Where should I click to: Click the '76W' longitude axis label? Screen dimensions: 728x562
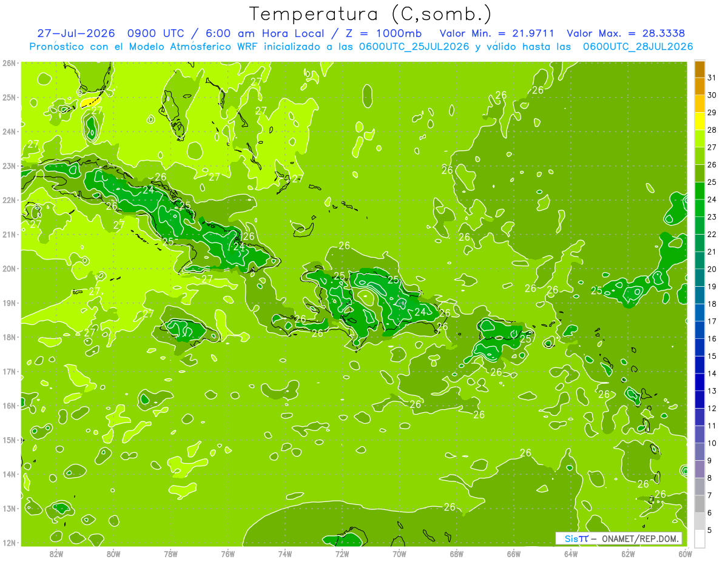click(x=227, y=554)
